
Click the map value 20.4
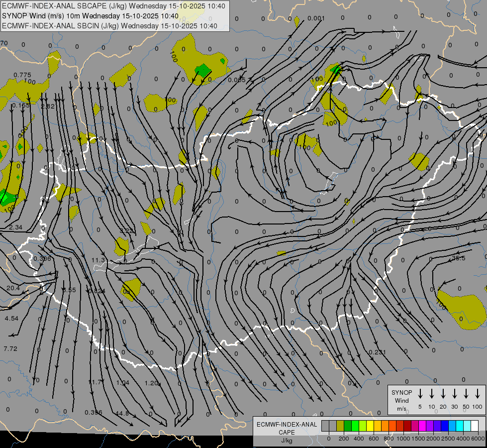tap(13, 288)
